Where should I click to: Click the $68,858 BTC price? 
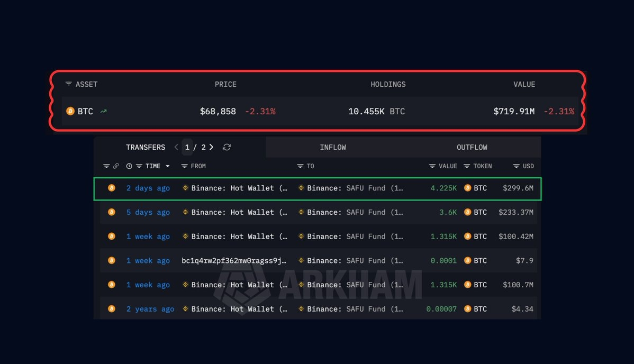(x=218, y=111)
